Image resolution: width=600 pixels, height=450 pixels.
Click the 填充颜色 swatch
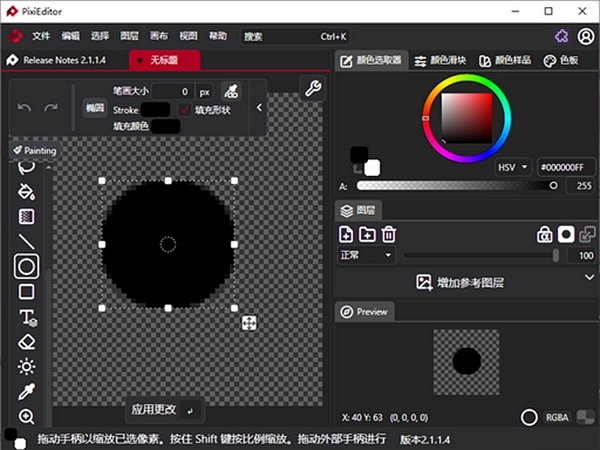click(x=165, y=126)
